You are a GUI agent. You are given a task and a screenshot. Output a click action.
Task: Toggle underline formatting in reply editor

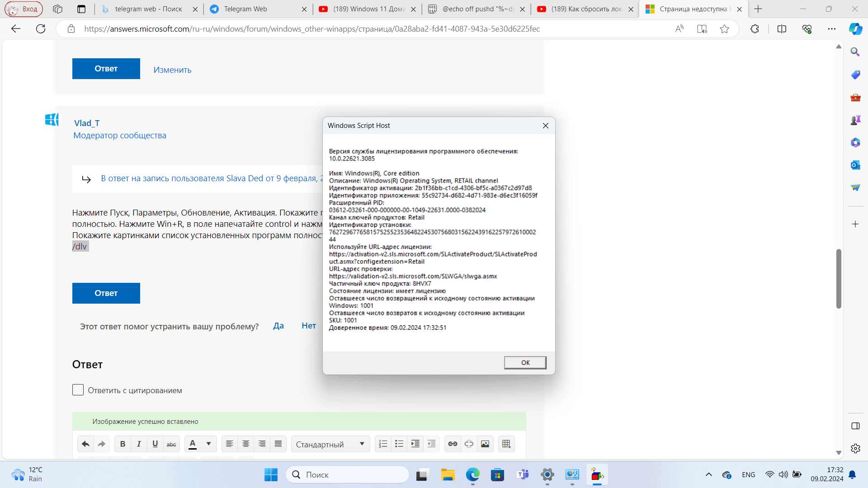pyautogui.click(x=155, y=444)
